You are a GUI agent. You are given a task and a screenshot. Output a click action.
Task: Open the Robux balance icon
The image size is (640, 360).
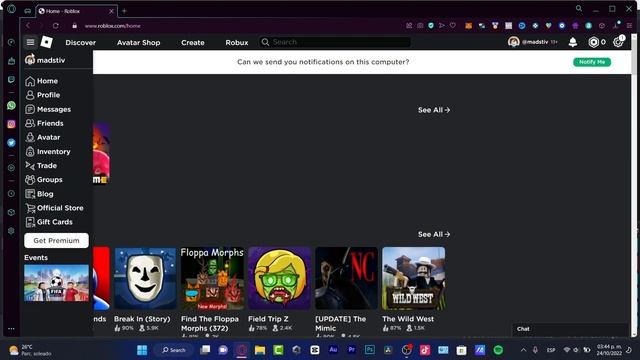[x=593, y=42]
